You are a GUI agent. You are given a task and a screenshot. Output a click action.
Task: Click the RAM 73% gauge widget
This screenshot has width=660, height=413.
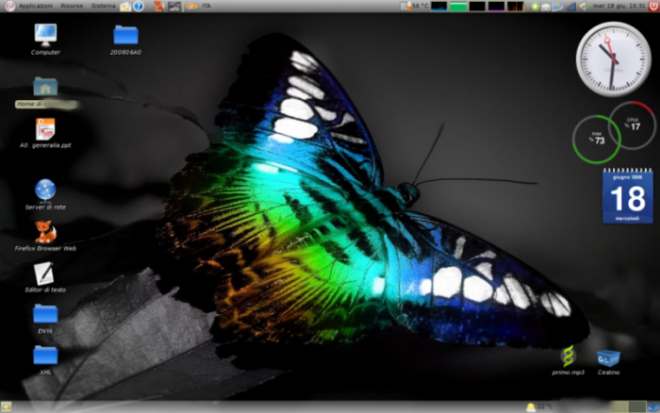pyautogui.click(x=596, y=139)
